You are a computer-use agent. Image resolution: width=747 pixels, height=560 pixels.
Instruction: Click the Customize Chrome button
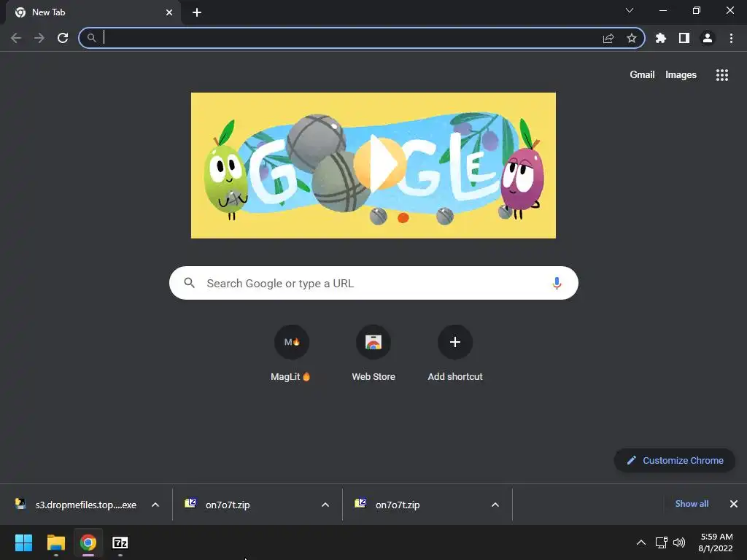coord(675,461)
